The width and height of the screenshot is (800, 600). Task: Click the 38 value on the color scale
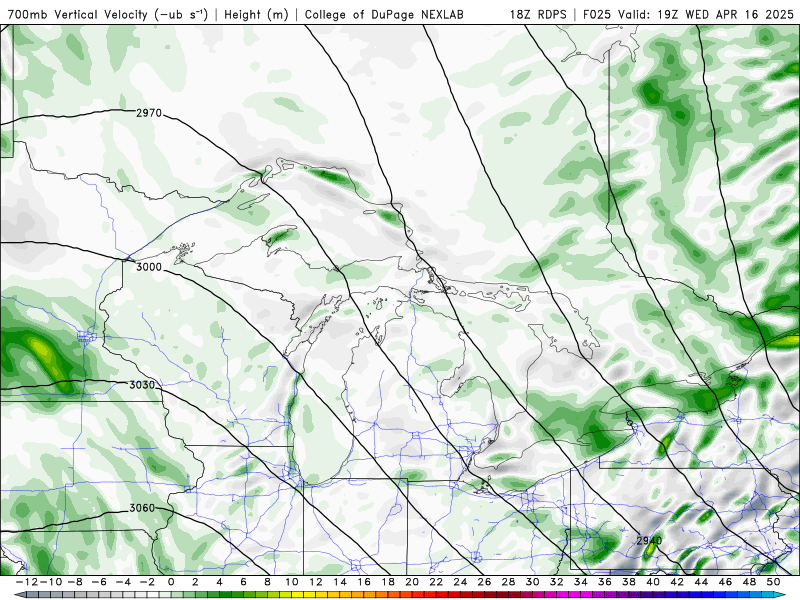click(629, 582)
